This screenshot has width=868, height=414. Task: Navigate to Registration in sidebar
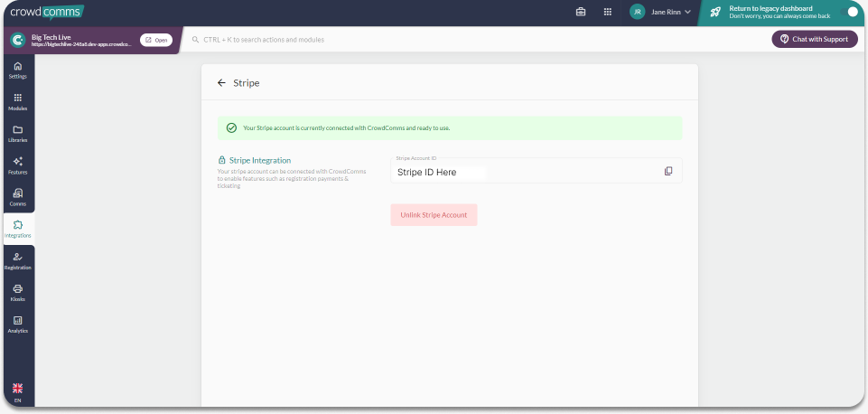coord(17,261)
